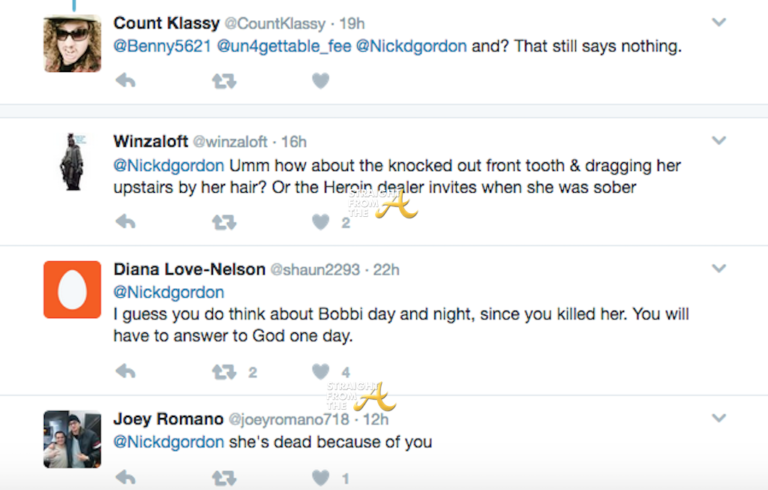Retweet Joey Romano's tweet

coord(224,478)
